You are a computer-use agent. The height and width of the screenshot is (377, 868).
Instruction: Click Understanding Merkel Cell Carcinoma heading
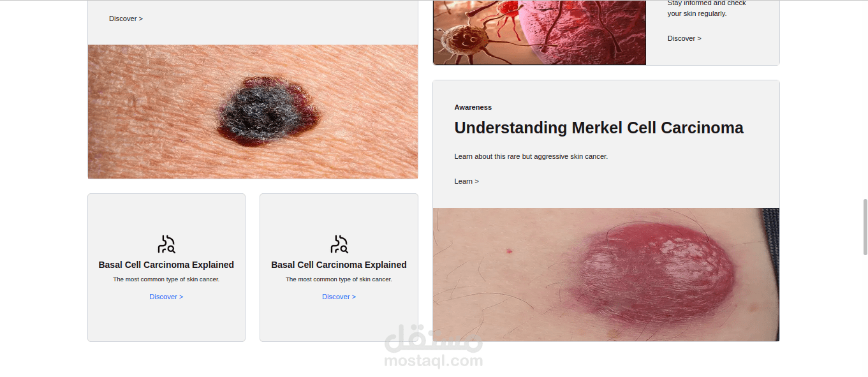coord(599,128)
